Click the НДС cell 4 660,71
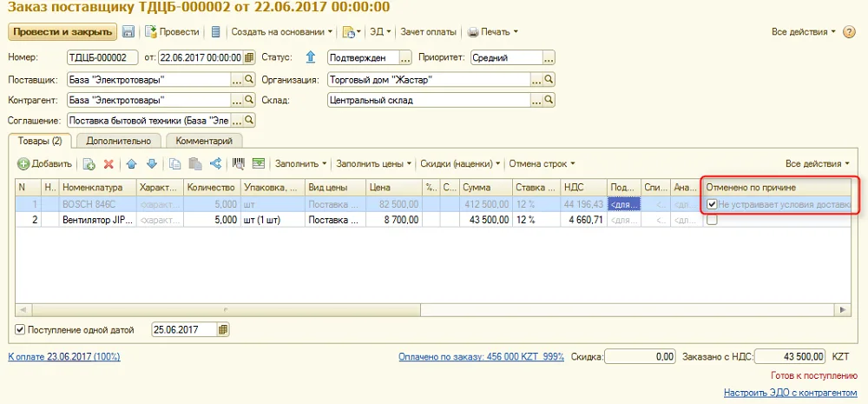868x404 pixels. click(583, 220)
